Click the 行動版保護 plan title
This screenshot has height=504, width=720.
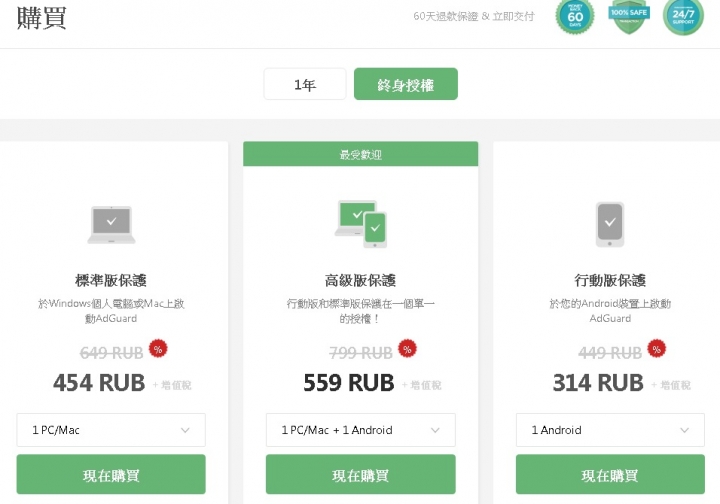tap(610, 280)
